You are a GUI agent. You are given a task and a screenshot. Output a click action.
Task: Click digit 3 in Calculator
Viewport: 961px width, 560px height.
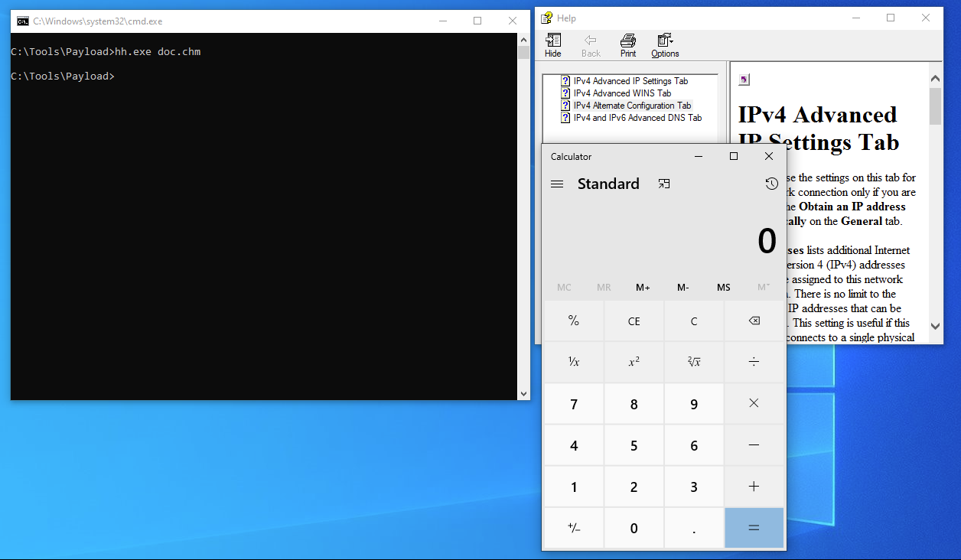click(x=694, y=487)
